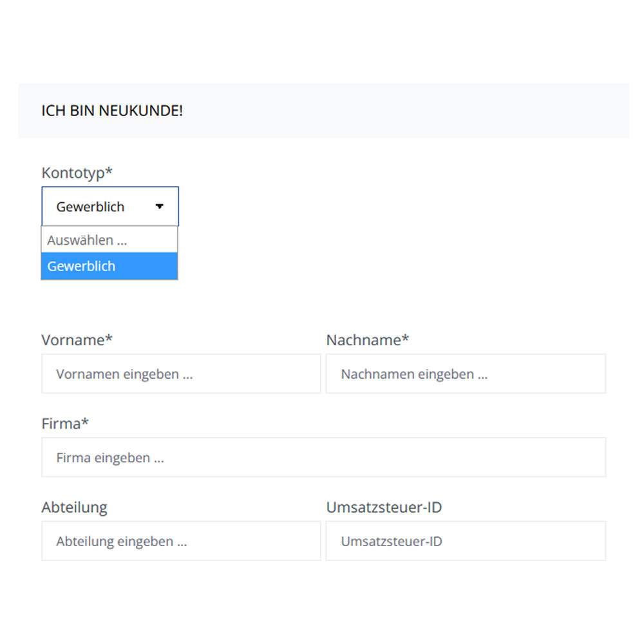Focus the Firma text box
The image size is (644, 644).
click(322, 457)
